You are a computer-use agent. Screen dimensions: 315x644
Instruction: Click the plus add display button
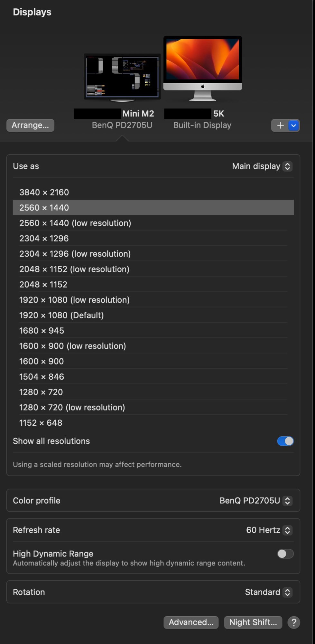[x=280, y=125]
